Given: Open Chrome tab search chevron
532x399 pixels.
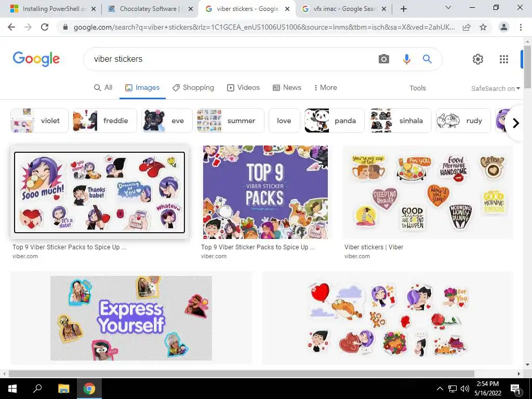Looking at the screenshot, I should click(x=448, y=7).
